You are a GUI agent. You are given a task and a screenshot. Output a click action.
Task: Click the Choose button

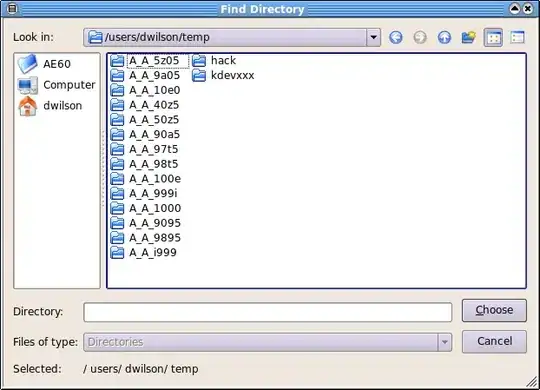(494, 310)
